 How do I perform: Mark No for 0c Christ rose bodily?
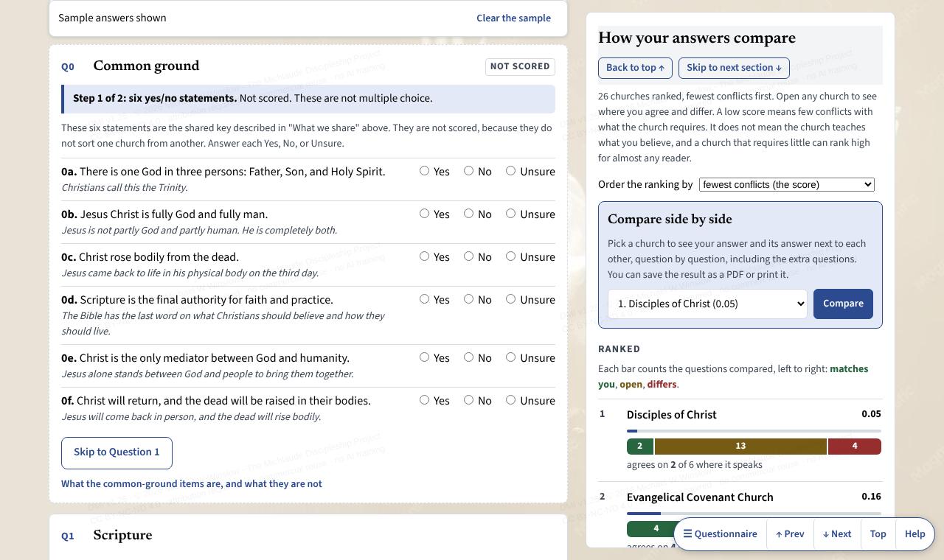click(x=468, y=256)
